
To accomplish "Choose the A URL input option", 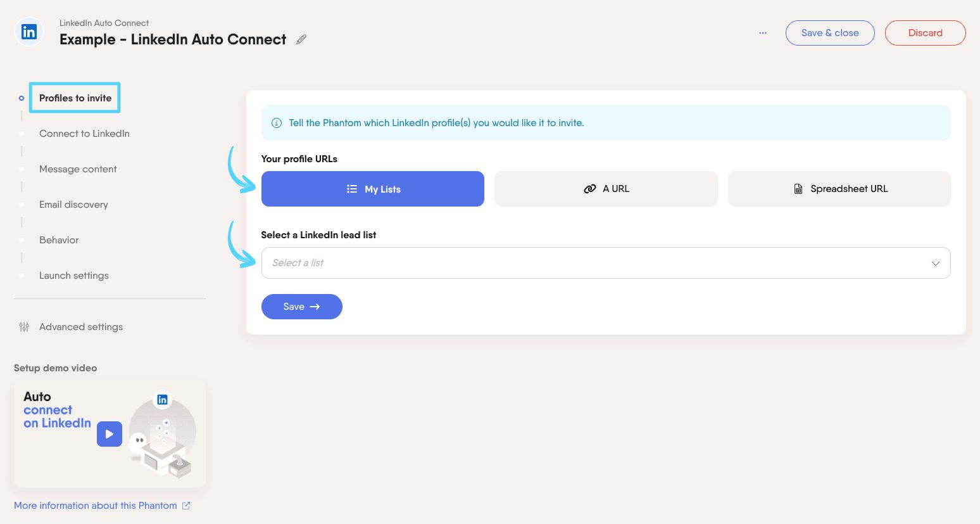I will click(606, 189).
